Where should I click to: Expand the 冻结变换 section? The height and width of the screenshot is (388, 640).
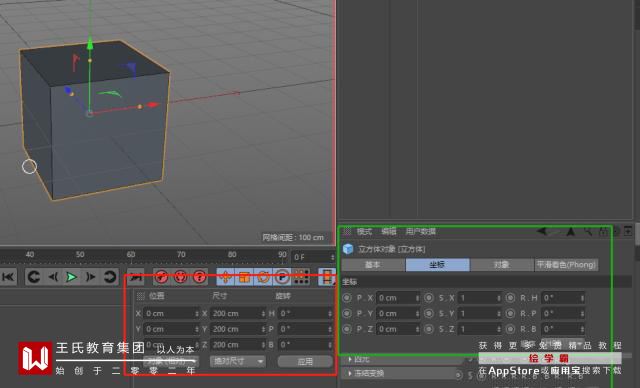tap(350, 373)
